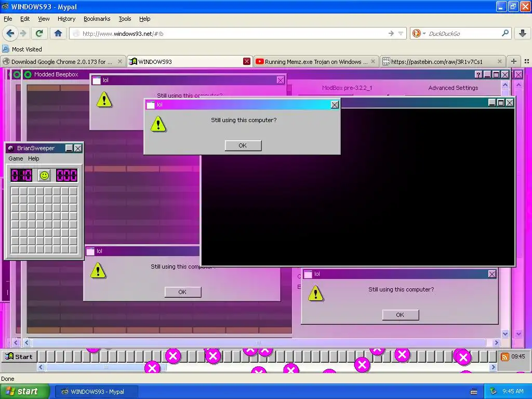This screenshot has width=532, height=399.
Task: Switch to Running Memz.exe Trojan YouTube tab
Action: 315,61
